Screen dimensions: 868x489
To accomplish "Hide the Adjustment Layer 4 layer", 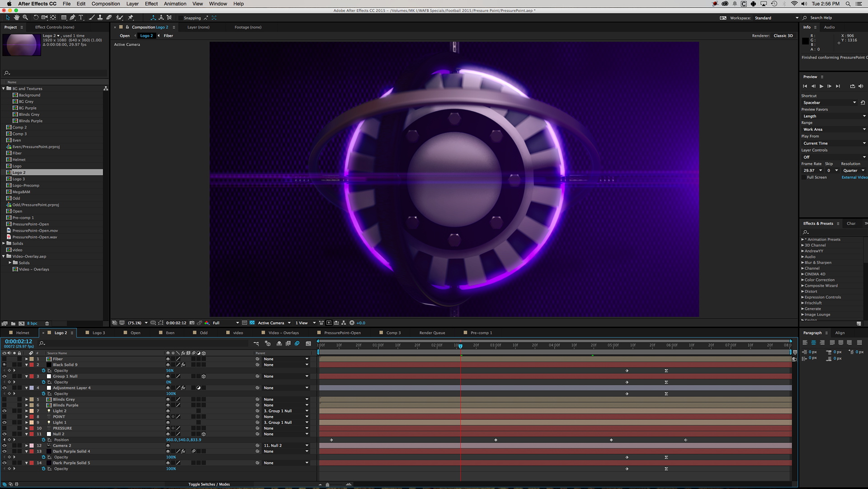I will click(x=5, y=388).
